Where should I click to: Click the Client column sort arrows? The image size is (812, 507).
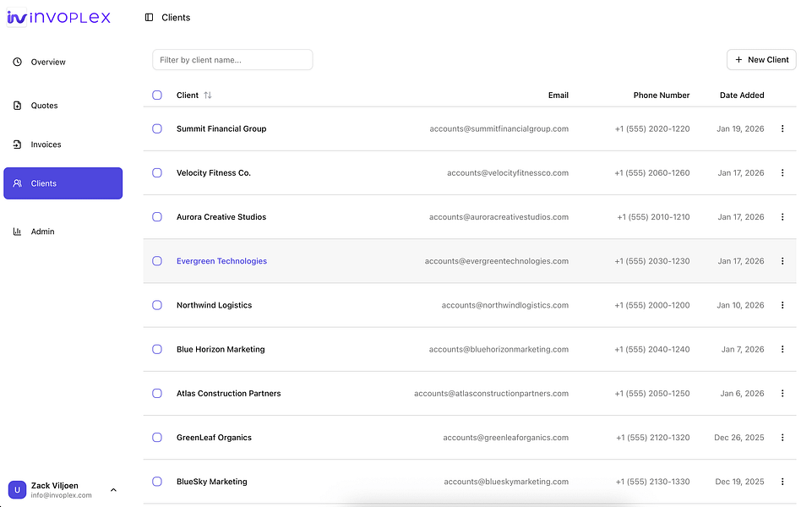(208, 95)
